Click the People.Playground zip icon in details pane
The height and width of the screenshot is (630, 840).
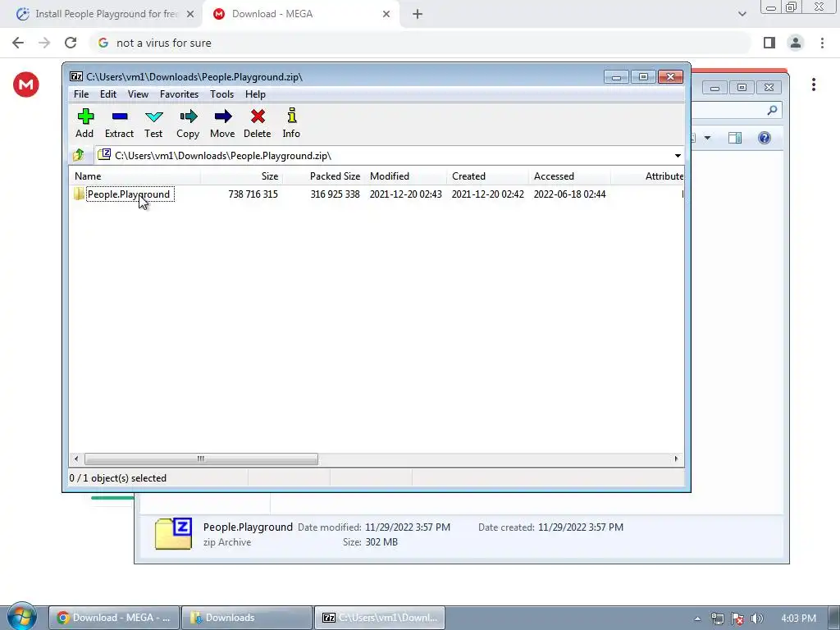[x=174, y=533]
